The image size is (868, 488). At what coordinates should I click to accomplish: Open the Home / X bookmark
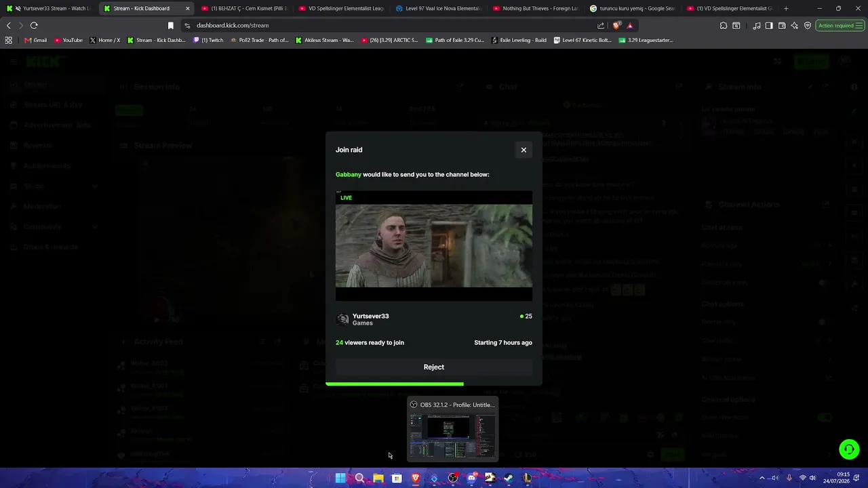pos(104,40)
